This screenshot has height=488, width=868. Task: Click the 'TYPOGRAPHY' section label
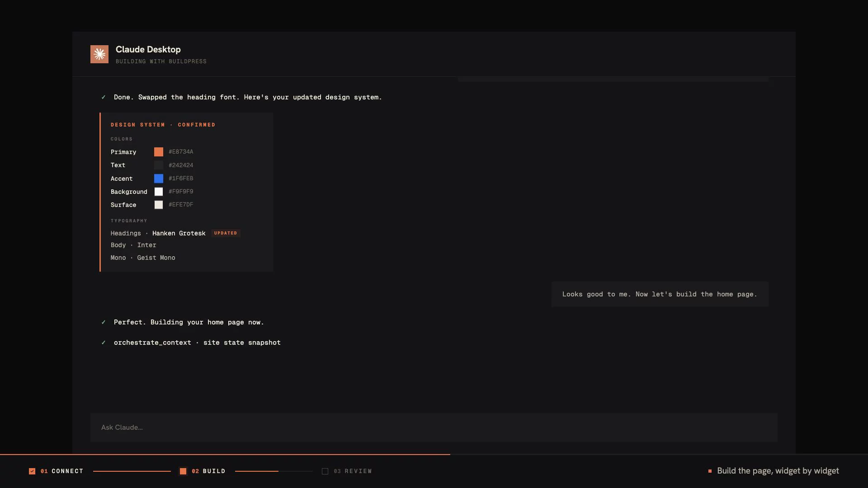129,221
